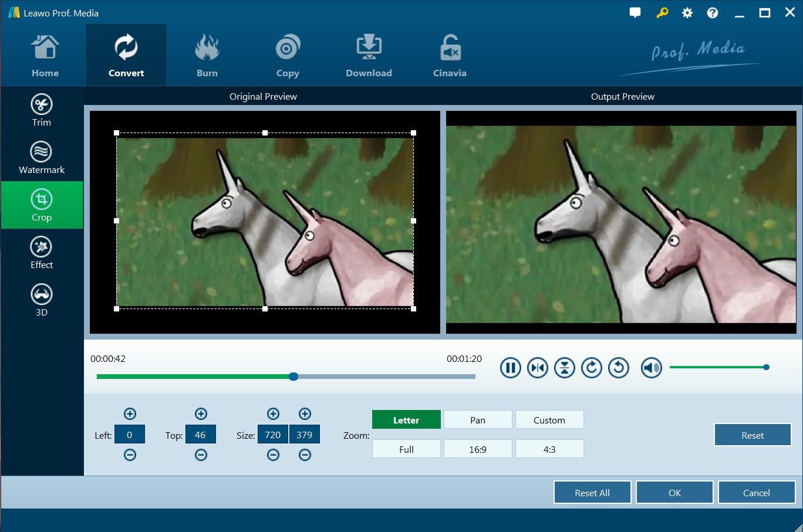Viewport: 803px width, 532px height.
Task: Pause the video playback
Action: (510, 368)
